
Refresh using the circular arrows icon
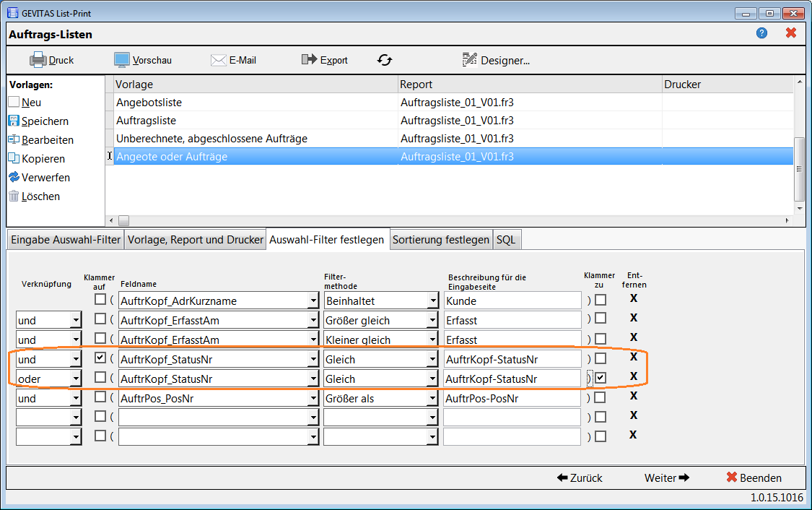coord(385,60)
